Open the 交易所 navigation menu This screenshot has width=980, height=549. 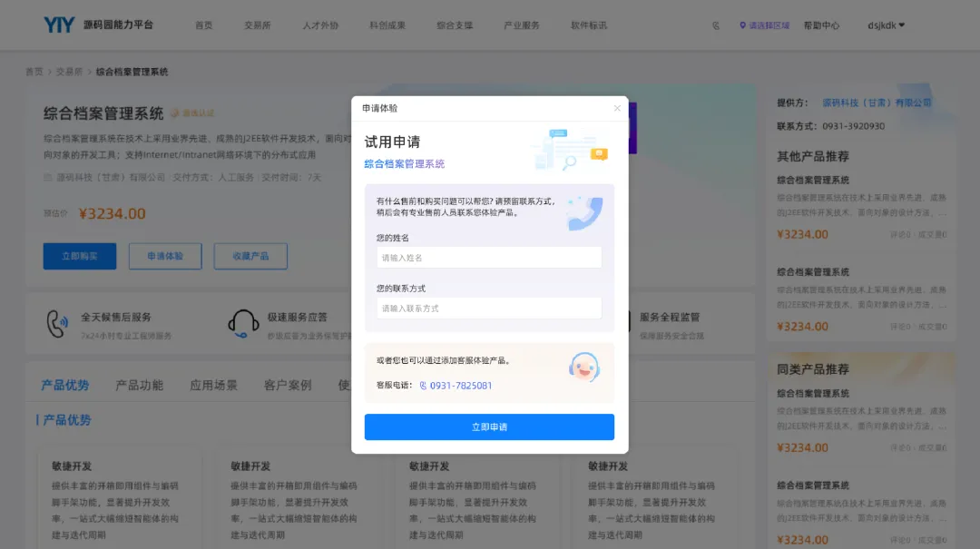pos(258,25)
